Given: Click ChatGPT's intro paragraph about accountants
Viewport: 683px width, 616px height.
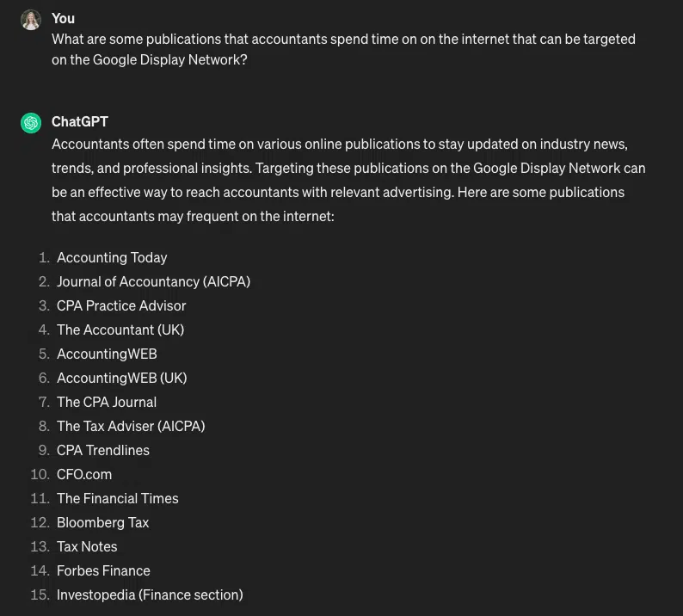Looking at the screenshot, I should [348, 180].
